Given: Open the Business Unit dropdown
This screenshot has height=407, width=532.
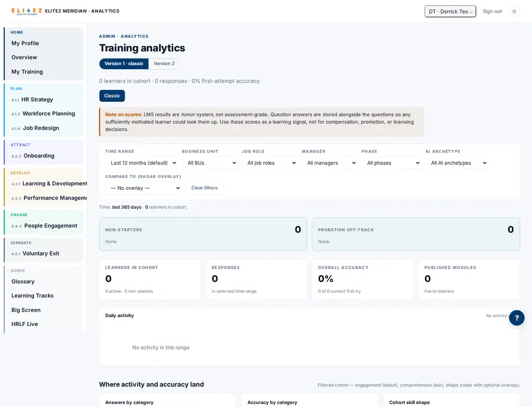Looking at the screenshot, I should coord(210,163).
